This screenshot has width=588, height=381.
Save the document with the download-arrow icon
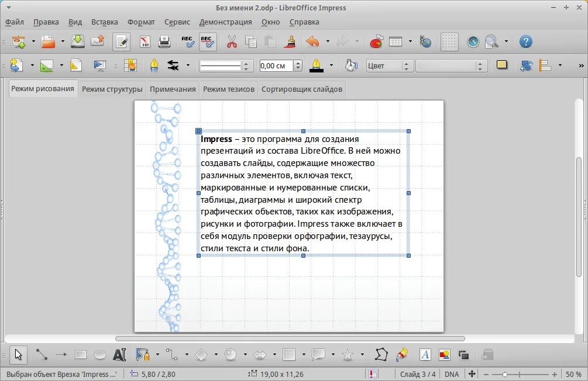(78, 41)
